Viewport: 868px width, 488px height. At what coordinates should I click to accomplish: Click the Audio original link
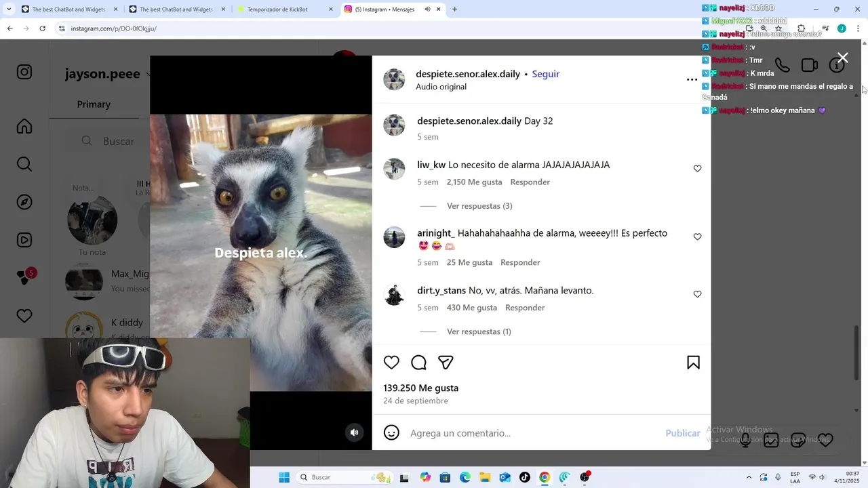(x=441, y=87)
